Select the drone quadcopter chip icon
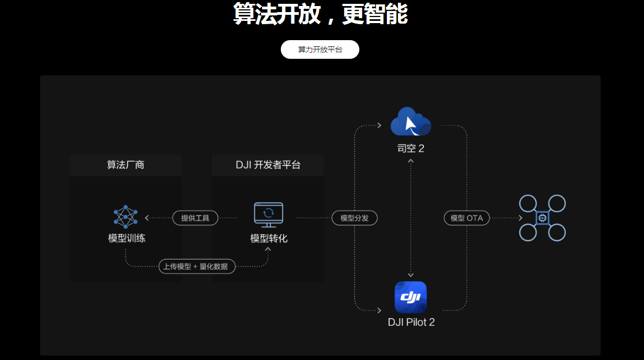 click(x=542, y=218)
